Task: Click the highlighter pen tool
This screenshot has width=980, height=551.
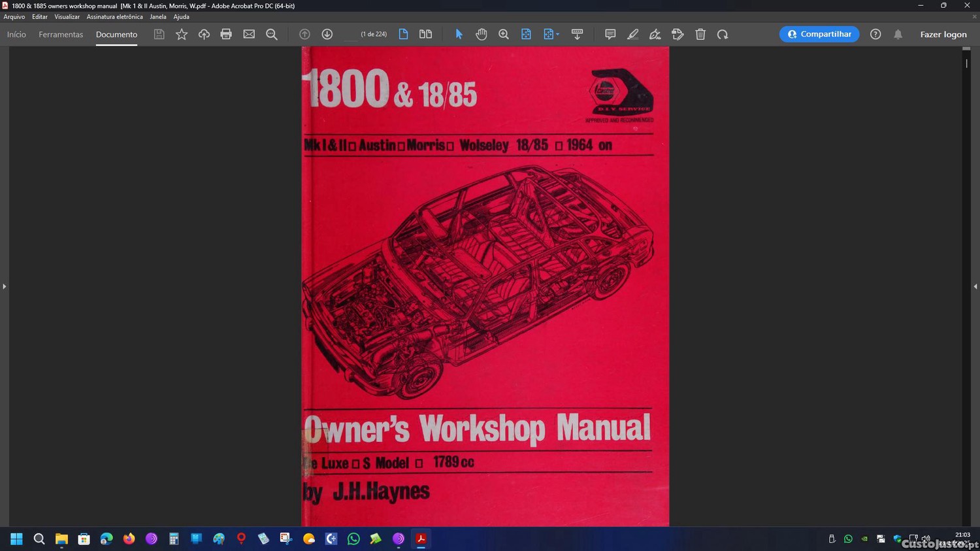Action: tap(632, 34)
